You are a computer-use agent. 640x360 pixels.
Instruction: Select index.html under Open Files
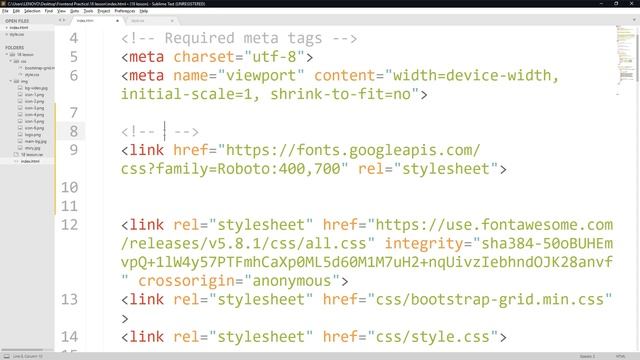[19, 28]
